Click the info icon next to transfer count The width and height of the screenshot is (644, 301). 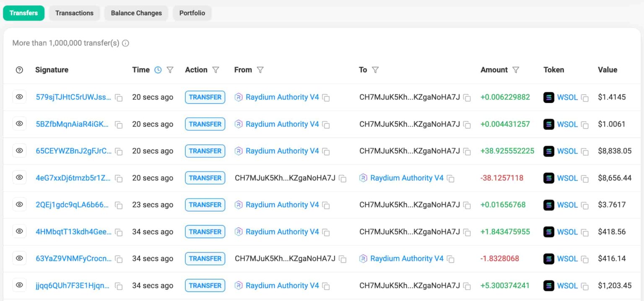coord(125,43)
